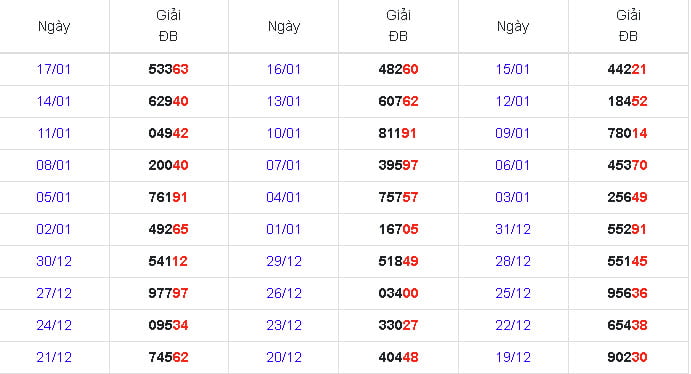Select the 08/01 date link
This screenshot has height=374, width=691.
[x=54, y=165]
